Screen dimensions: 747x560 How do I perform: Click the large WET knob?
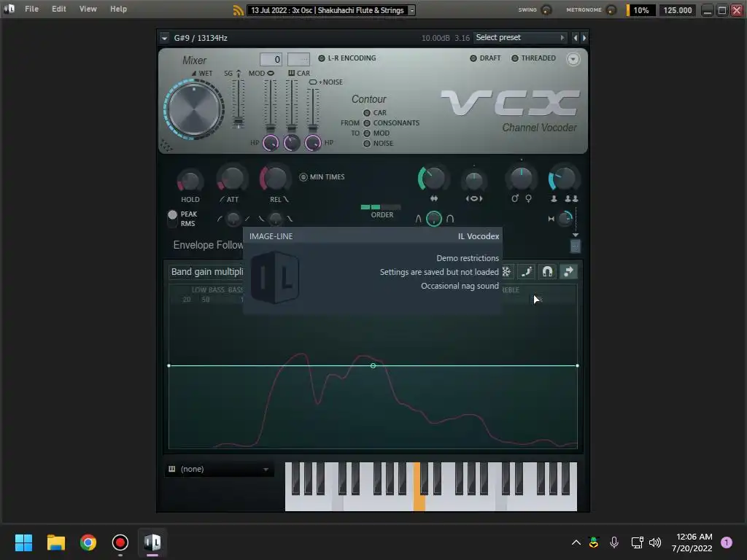pyautogui.click(x=194, y=109)
